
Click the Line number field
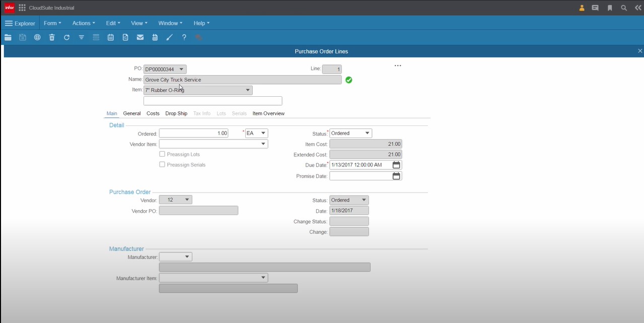332,69
